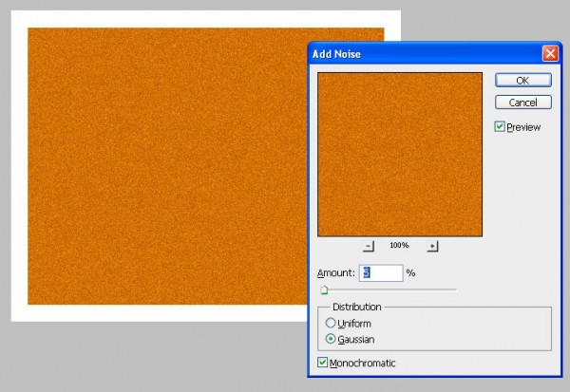The width and height of the screenshot is (570, 392).
Task: Cancel the Add Noise dialog
Action: (x=523, y=103)
